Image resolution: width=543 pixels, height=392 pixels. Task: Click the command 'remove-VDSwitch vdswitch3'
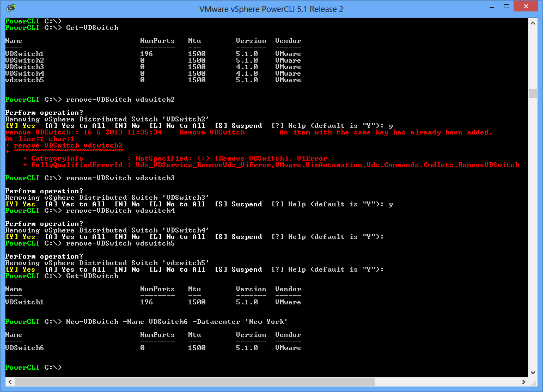[120, 178]
